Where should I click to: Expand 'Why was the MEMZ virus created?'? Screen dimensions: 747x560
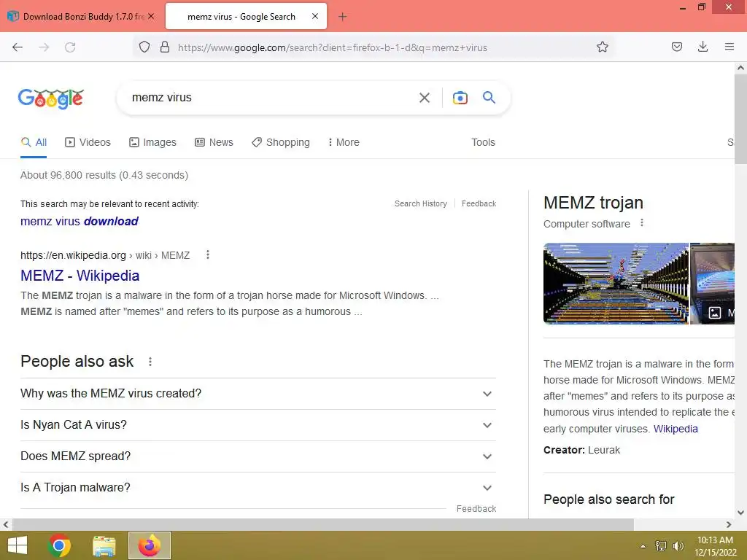click(x=258, y=394)
